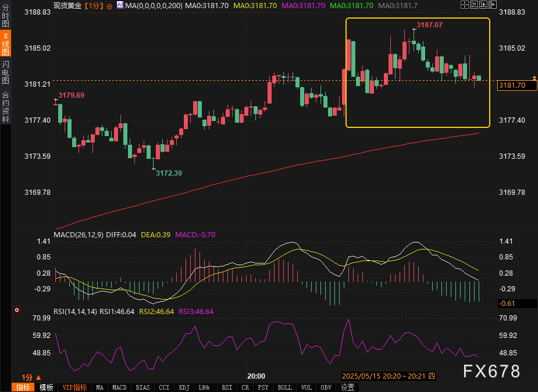Open the 合约资料 side tab
Viewport: 538px width, 392px height.
pyautogui.click(x=5, y=106)
